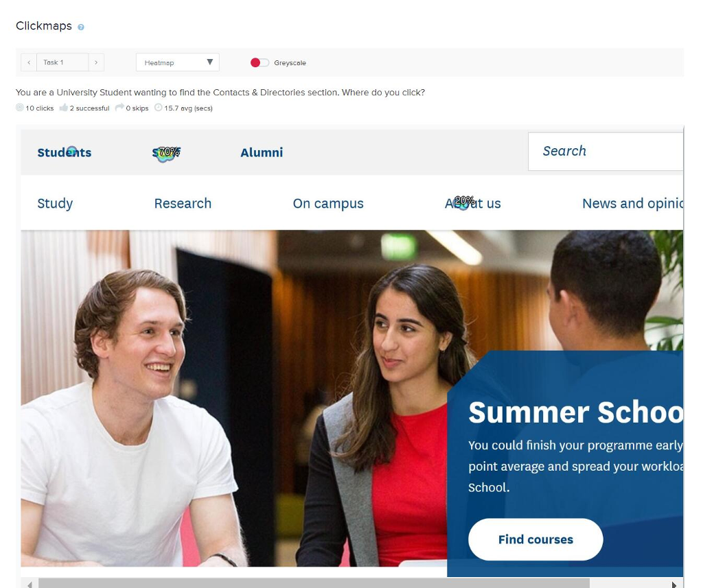Toggle the Greyscale switch
The image size is (703, 588).
click(x=260, y=62)
